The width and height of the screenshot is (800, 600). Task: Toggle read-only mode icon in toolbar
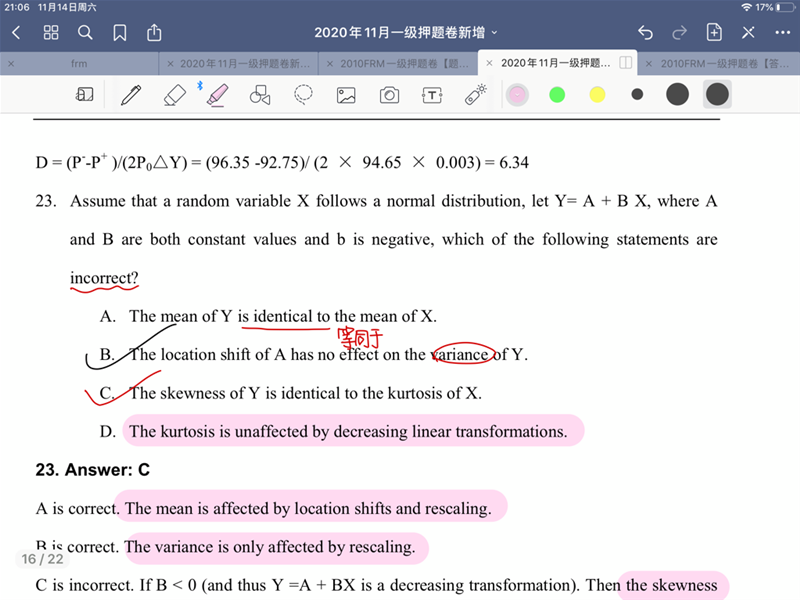point(85,94)
